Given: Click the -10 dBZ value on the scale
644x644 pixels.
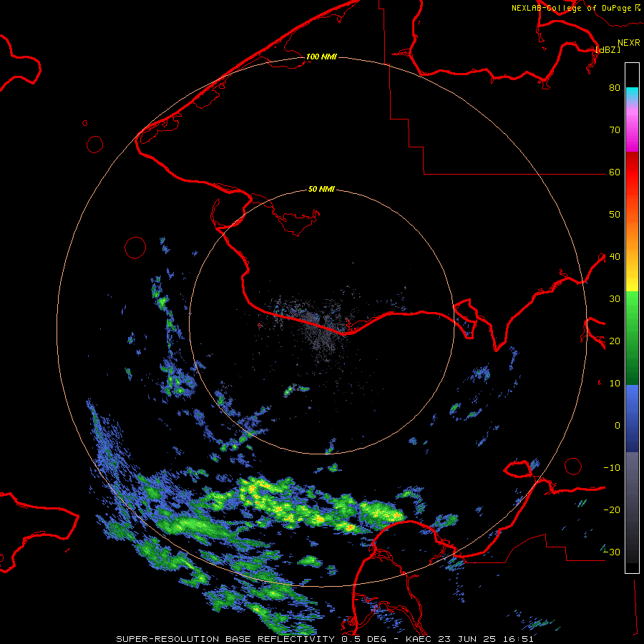Looking at the screenshot, I should coord(612,467).
